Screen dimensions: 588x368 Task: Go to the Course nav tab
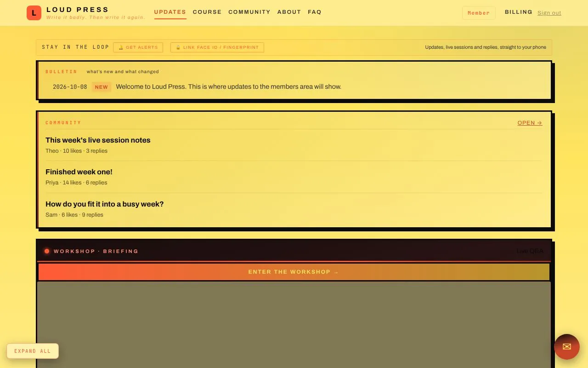pos(207,12)
